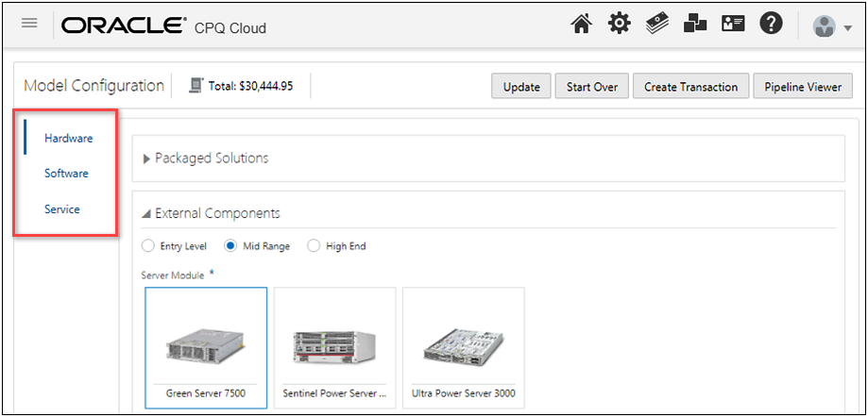The height and width of the screenshot is (417, 868).
Task: Select the Entry Level radio button
Action: point(148,246)
